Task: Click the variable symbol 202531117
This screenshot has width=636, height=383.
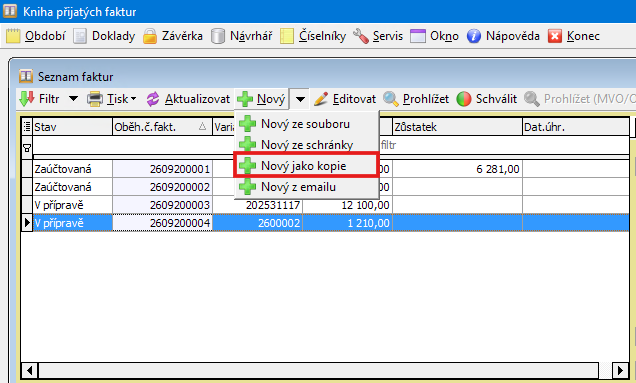Action: point(273,205)
